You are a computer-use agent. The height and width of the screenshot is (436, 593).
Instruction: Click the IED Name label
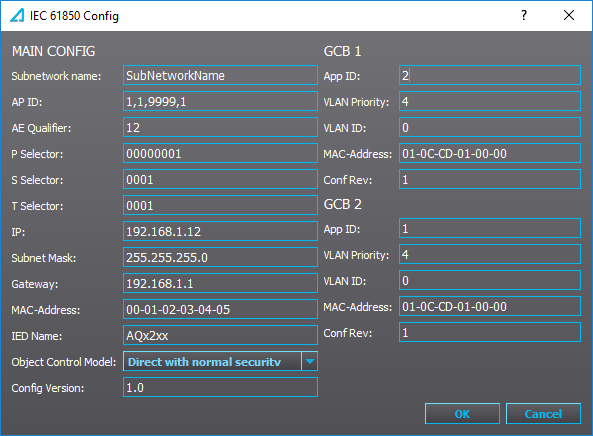(x=37, y=336)
